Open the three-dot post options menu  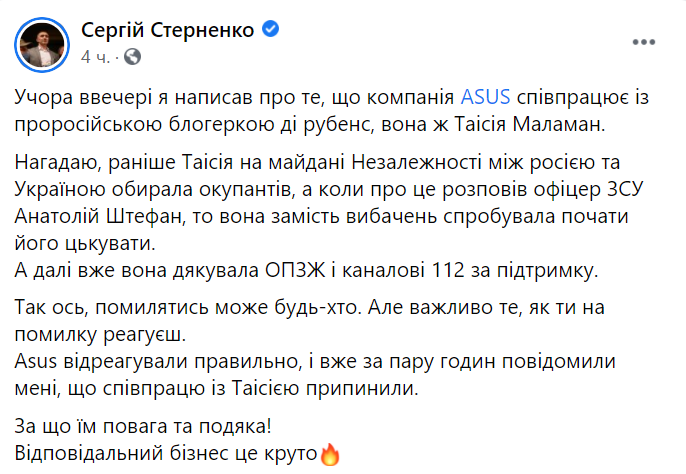[x=644, y=42]
